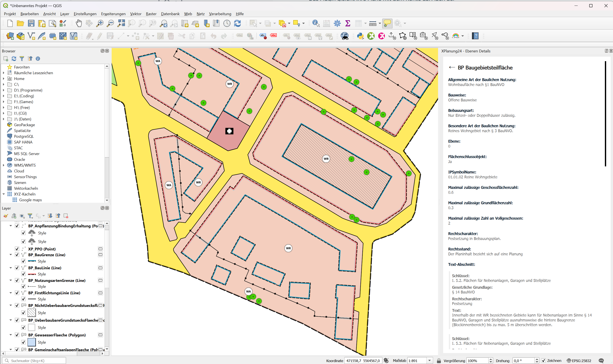Toggle the Zeichnen render checkbox
The width and height of the screenshot is (613, 364).
click(543, 361)
